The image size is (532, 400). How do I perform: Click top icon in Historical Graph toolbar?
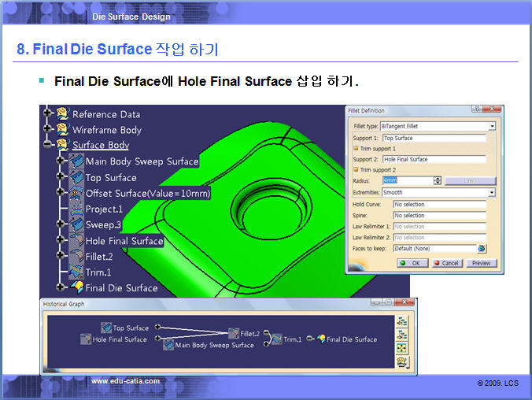coord(402,321)
